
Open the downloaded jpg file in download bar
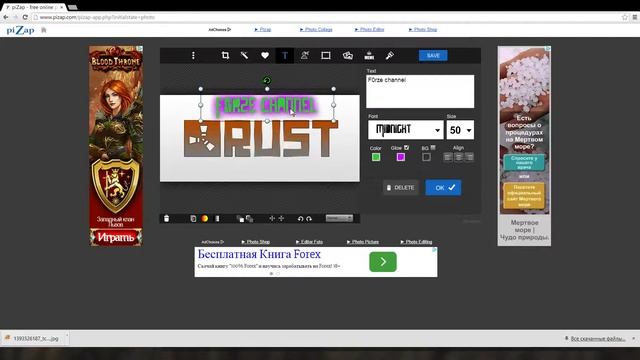point(33,338)
